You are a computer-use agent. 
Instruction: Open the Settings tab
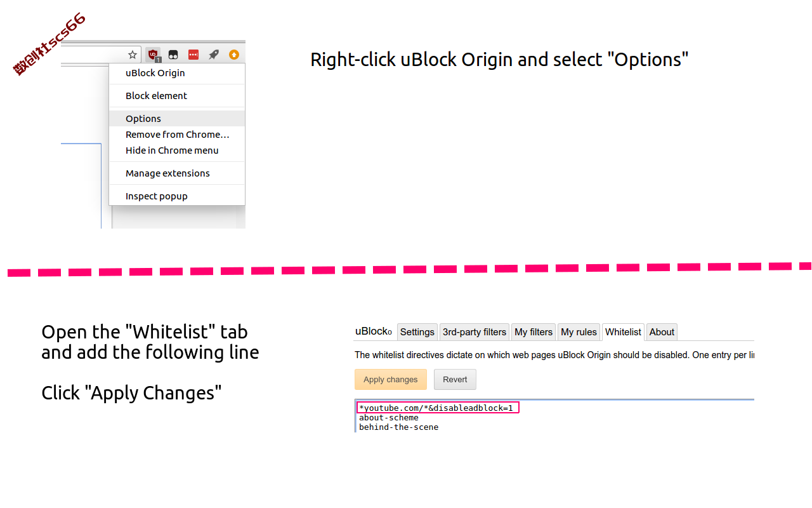click(417, 332)
